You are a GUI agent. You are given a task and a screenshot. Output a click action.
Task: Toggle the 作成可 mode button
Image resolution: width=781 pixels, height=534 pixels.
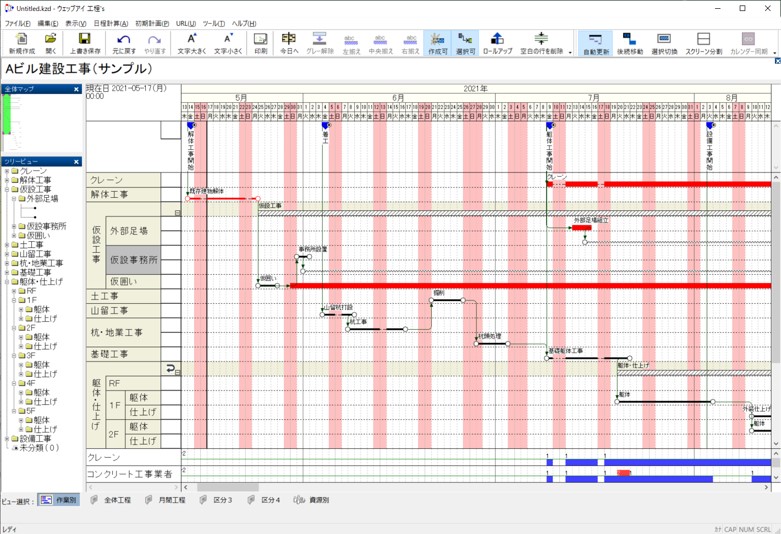coord(437,43)
